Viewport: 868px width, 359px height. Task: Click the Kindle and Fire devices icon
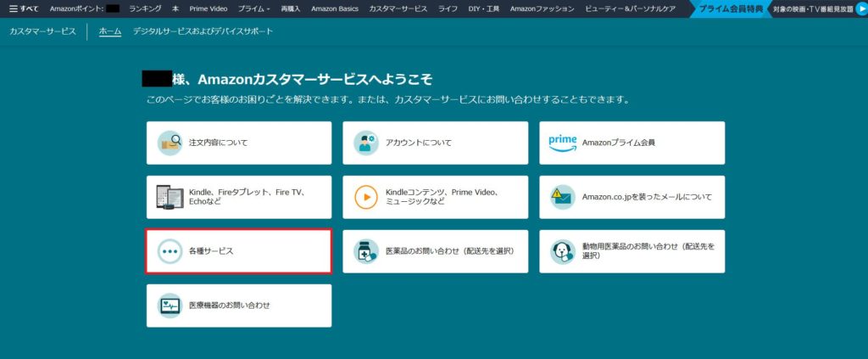(170, 197)
